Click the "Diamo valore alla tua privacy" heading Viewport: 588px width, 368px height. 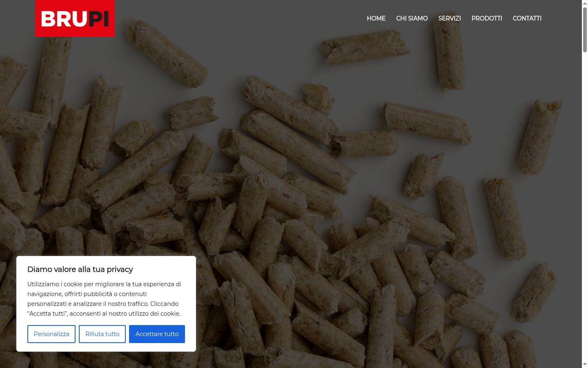80,269
